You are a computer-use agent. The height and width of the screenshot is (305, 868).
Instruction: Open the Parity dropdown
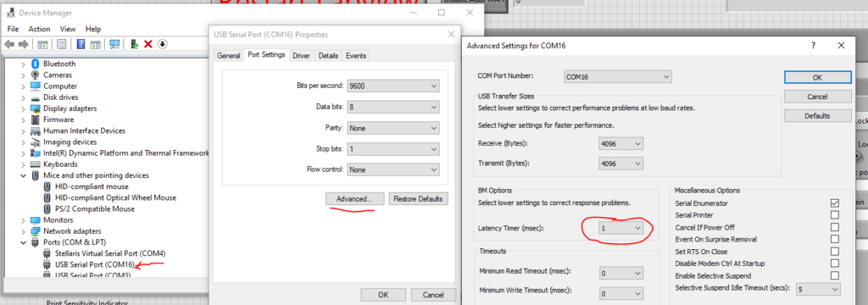pos(393,128)
